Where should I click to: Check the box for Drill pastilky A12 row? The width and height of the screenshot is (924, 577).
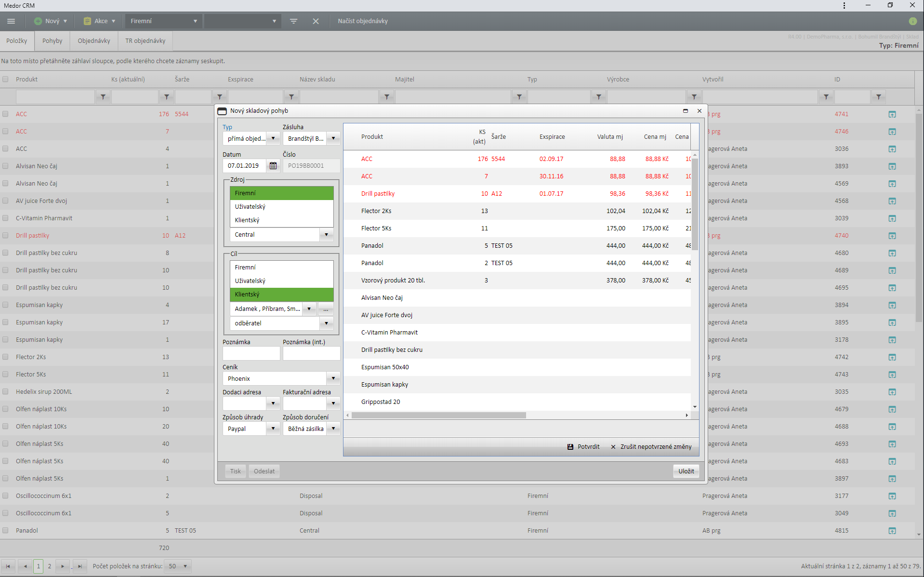(5, 236)
